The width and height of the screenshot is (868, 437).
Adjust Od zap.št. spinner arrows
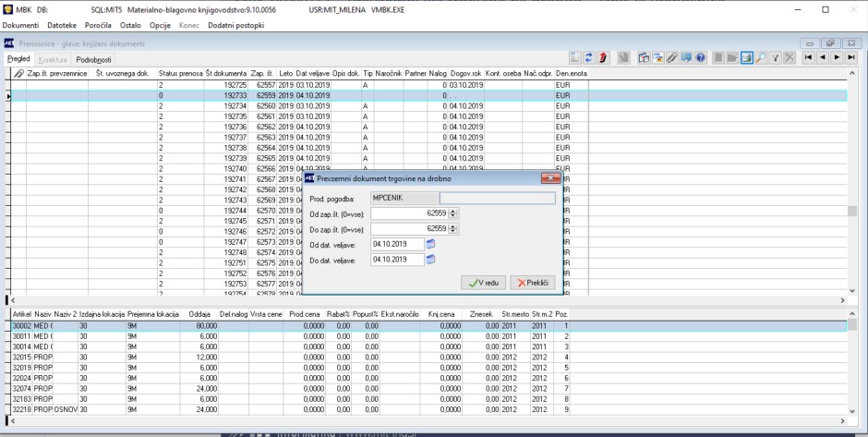coord(452,213)
